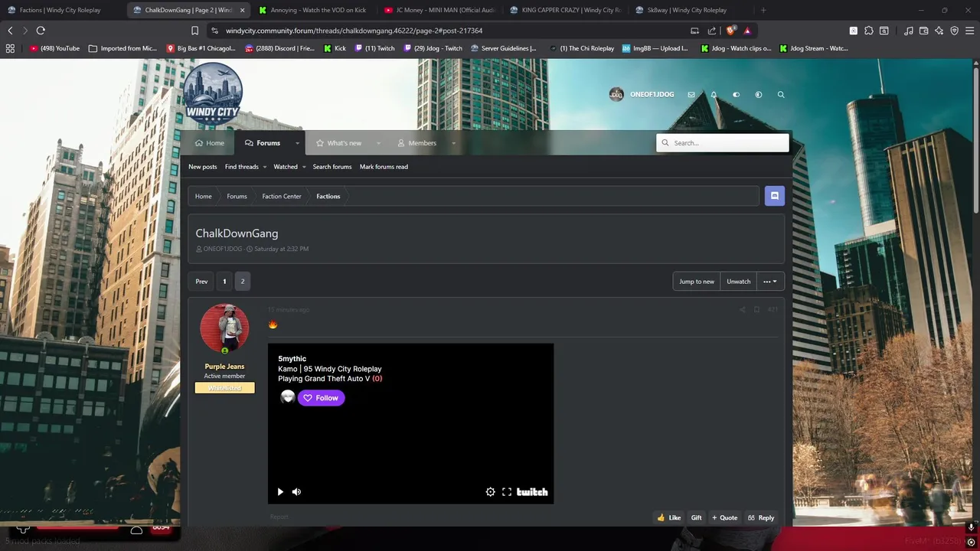Viewport: 980px width, 551px height.
Task: Open the post #21 permalink
Action: (x=773, y=310)
